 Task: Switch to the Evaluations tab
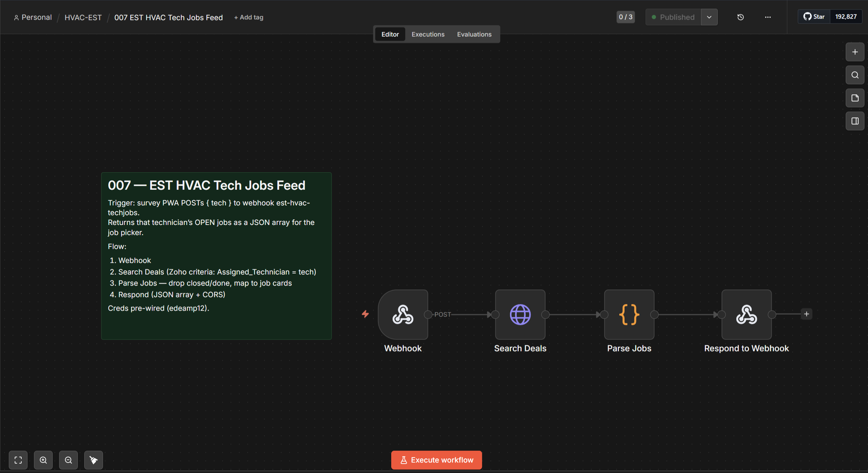474,34
